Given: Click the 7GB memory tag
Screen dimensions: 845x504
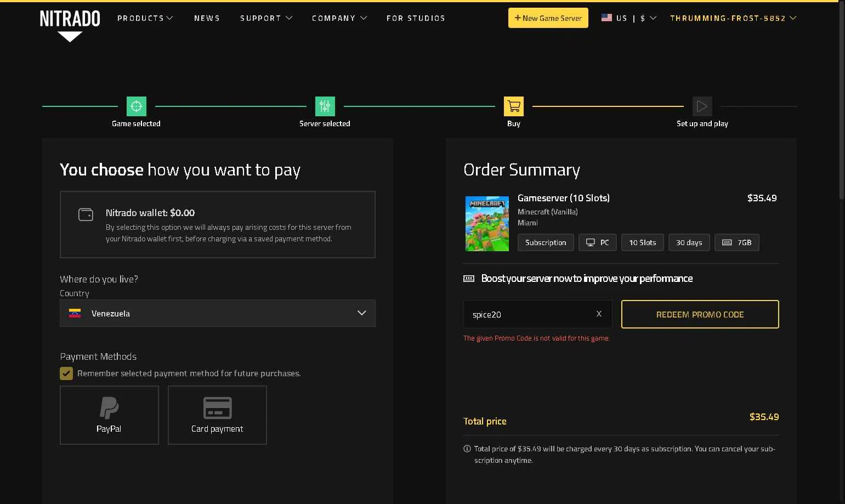Looking at the screenshot, I should 737,242.
